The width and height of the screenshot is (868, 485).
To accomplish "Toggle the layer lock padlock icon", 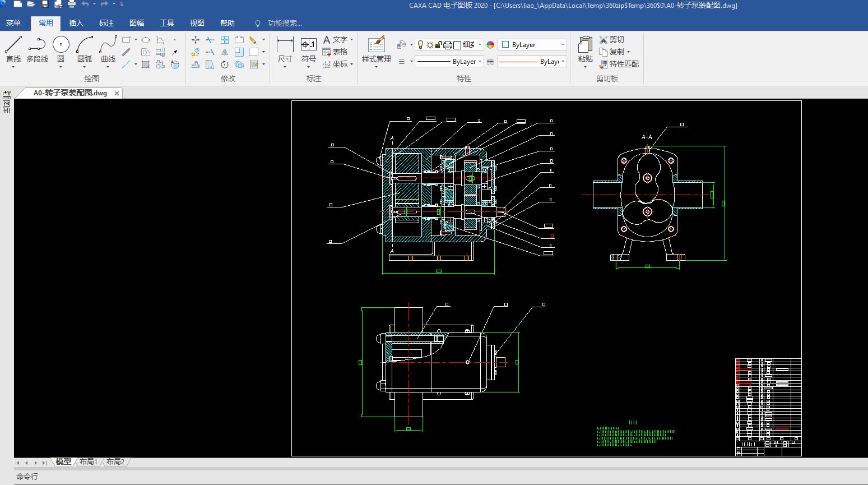I will [438, 45].
